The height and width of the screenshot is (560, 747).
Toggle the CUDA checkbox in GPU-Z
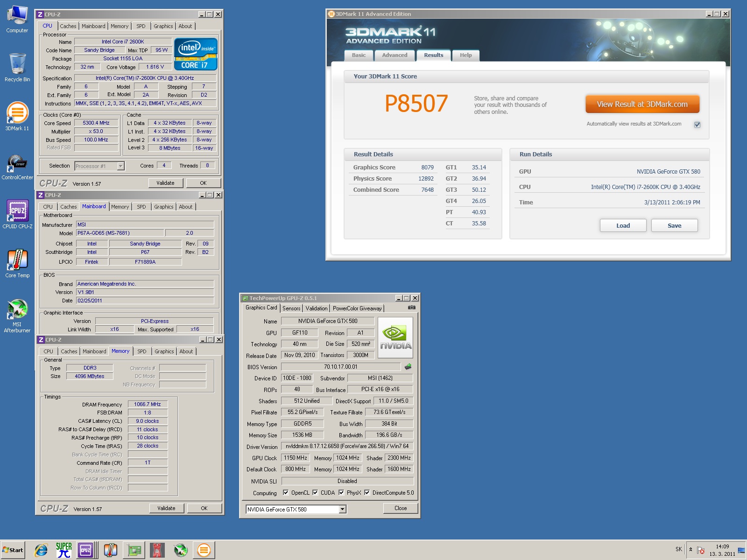click(x=315, y=492)
